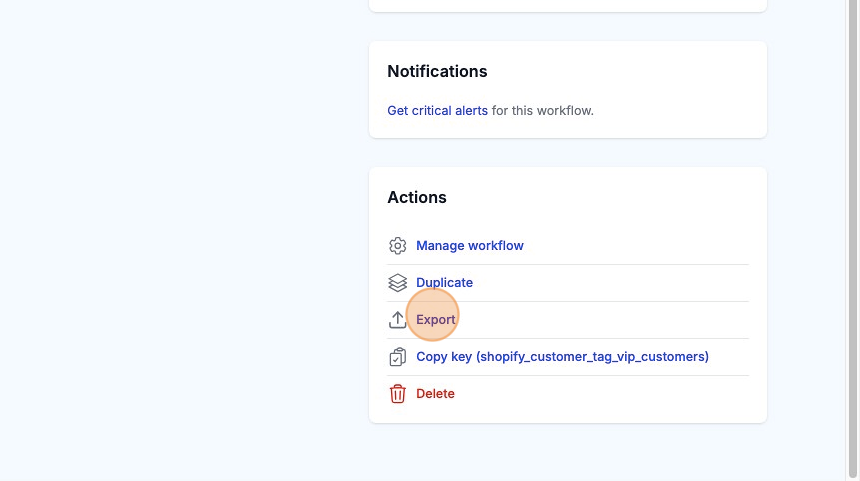
Task: Select the Duplicate action link
Action: (444, 283)
